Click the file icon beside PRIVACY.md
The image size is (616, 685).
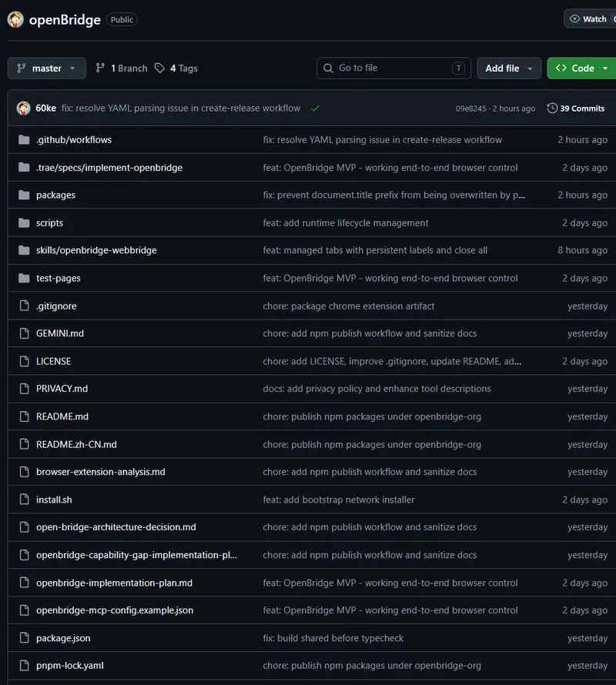(25, 389)
